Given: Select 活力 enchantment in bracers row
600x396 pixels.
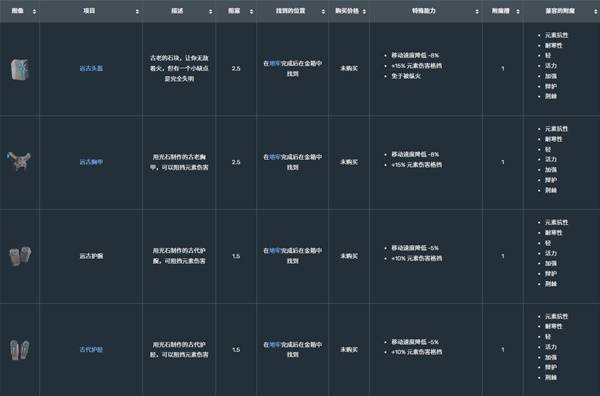Looking at the screenshot, I should coord(551,253).
